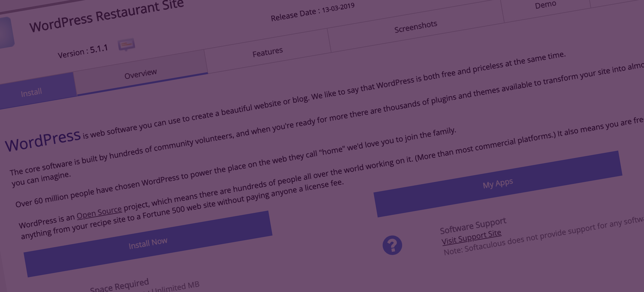Click the Space Required label

[x=120, y=286]
